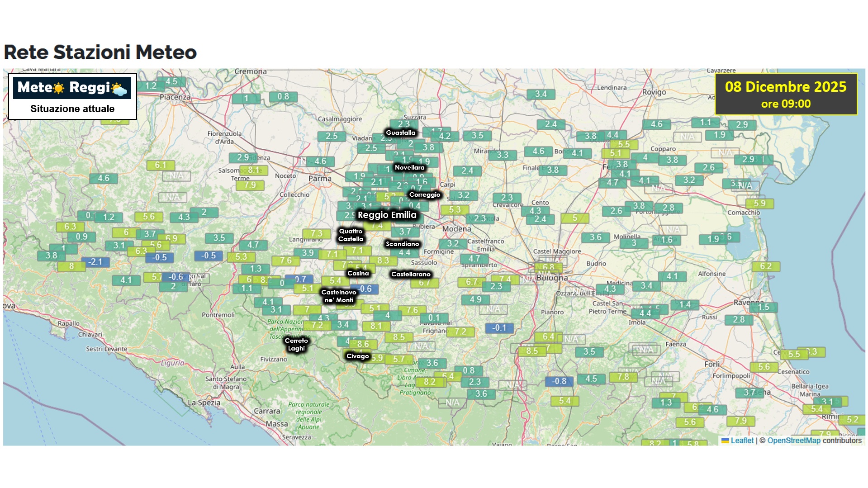Open the Cerreto Laghi station marker
This screenshot has width=868, height=488.
(296, 344)
